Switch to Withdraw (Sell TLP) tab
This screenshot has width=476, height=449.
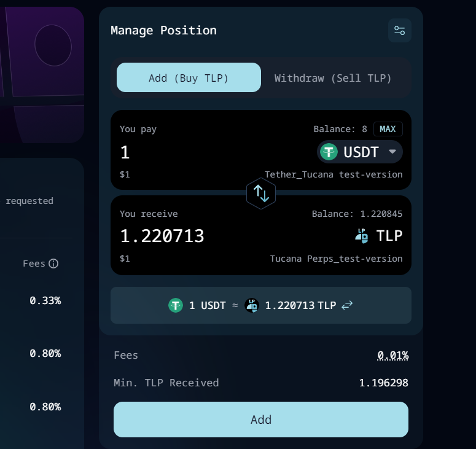coord(333,78)
